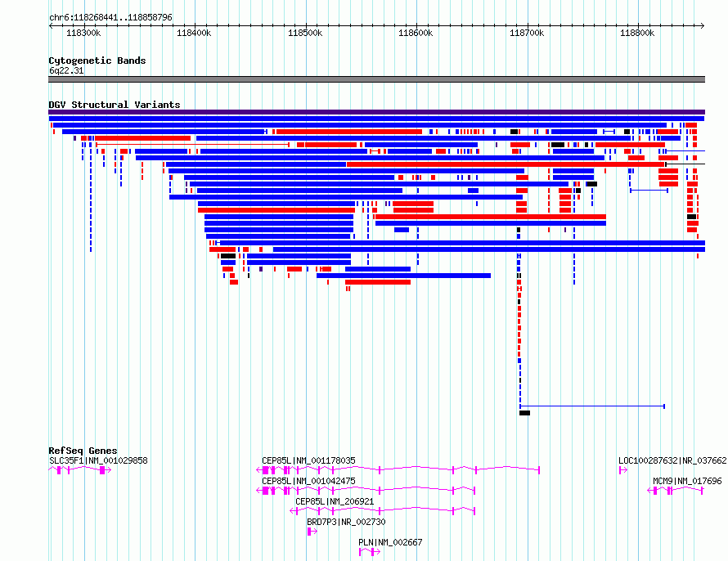Click the right arrowhead of the ruler
The width and height of the screenshot is (728, 561).
pos(703,26)
